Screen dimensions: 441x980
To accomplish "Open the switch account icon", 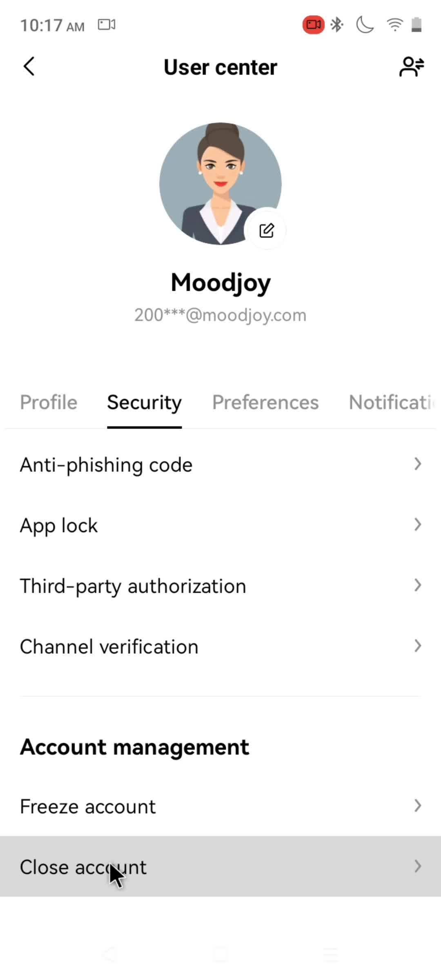I will point(412,67).
